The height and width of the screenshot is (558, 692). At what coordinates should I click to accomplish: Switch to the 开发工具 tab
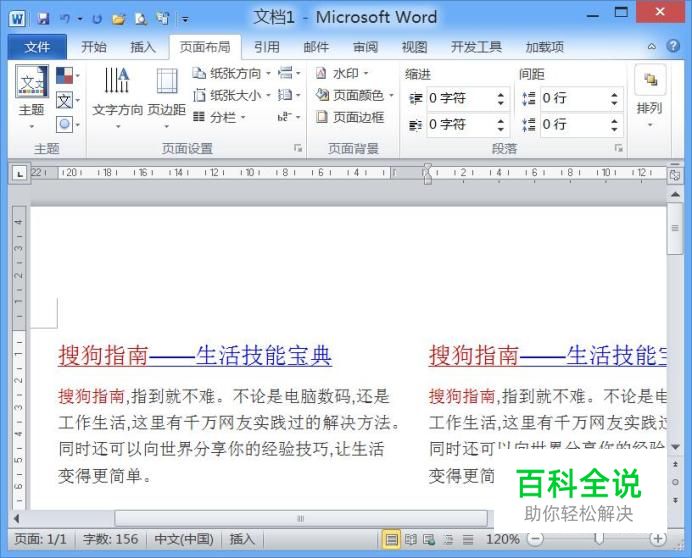pos(476,47)
